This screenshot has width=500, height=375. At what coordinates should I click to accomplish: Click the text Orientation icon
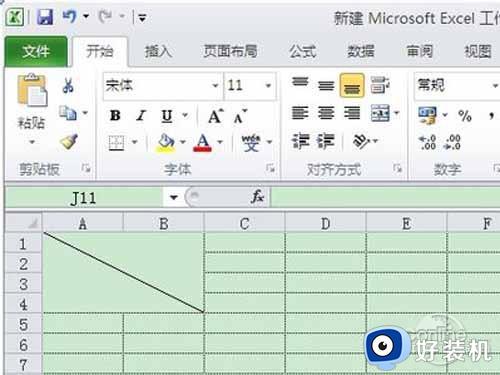pyautogui.click(x=361, y=141)
